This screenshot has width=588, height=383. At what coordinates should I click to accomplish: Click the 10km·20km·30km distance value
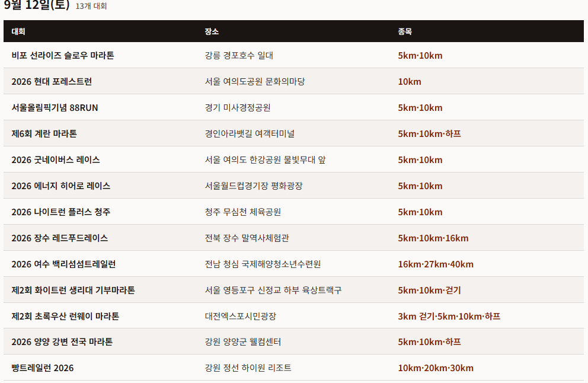coord(436,368)
